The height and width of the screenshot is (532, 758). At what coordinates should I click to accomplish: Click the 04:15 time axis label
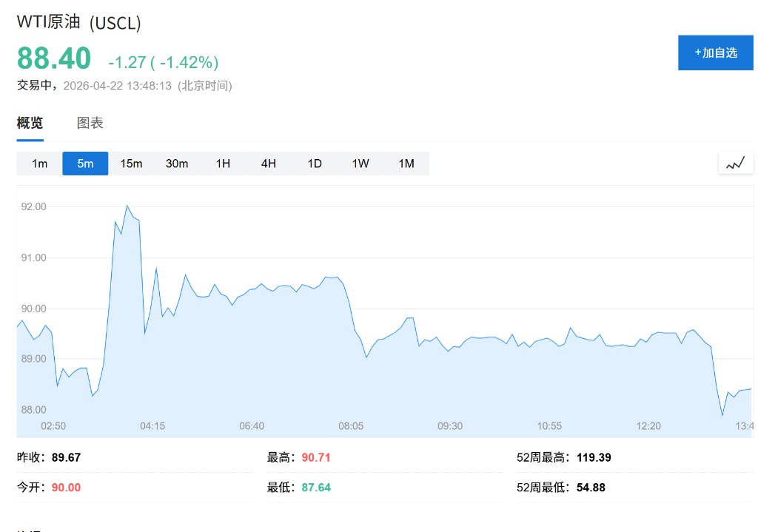pyautogui.click(x=152, y=426)
